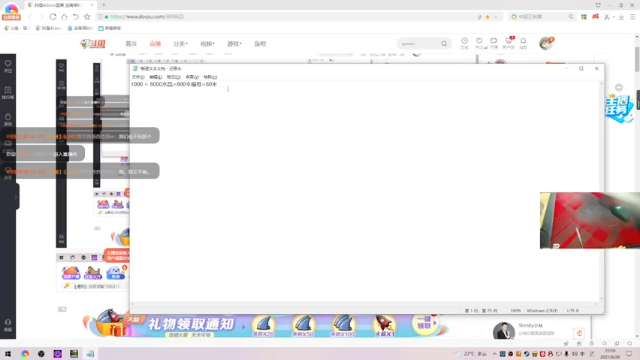Open the start-streaming camera icon in Douyu header
The height and width of the screenshot is (360, 640).
click(494, 42)
